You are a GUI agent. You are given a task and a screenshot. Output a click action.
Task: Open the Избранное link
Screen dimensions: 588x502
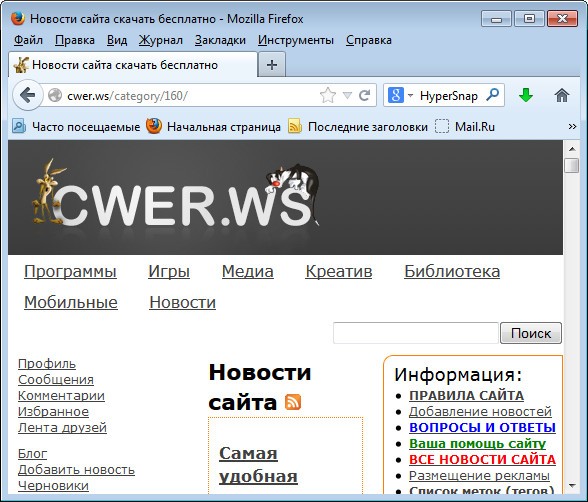[53, 411]
